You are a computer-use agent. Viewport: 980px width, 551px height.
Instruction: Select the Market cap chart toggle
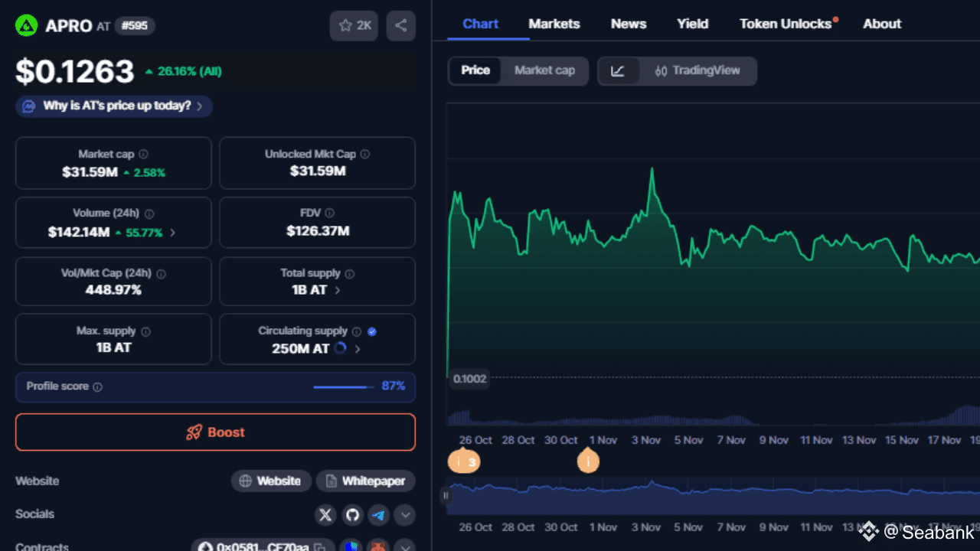(x=544, y=70)
